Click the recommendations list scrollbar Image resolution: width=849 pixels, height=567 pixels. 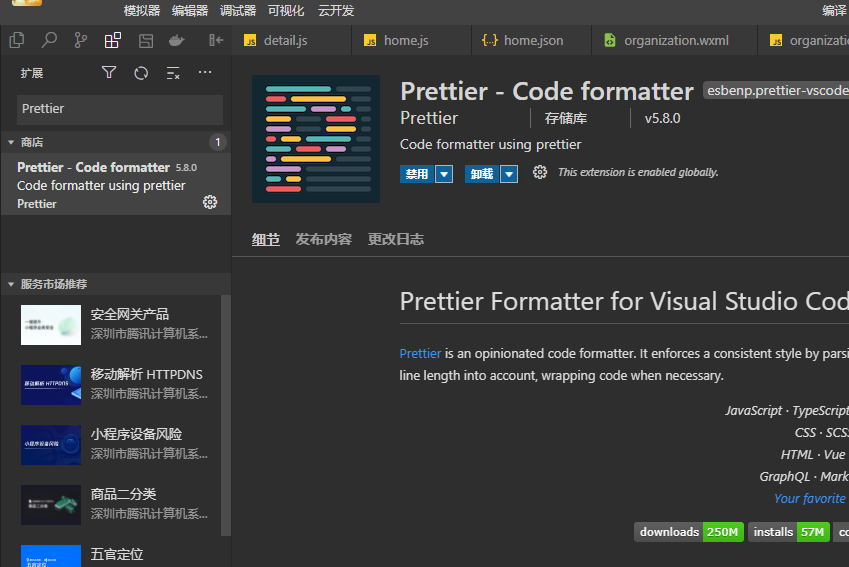226,415
